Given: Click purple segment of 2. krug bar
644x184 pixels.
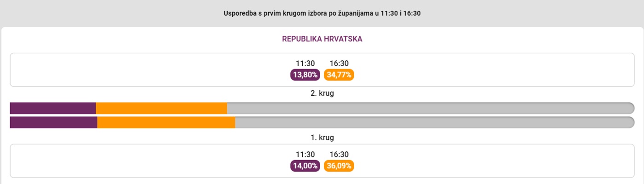Looking at the screenshot, I should pyautogui.click(x=53, y=108).
